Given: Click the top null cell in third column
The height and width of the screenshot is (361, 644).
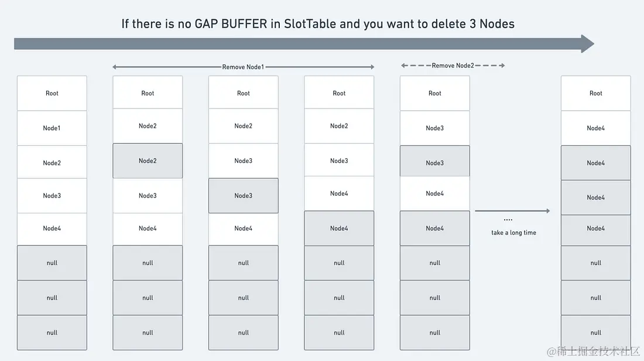Looking at the screenshot, I should [x=243, y=263].
